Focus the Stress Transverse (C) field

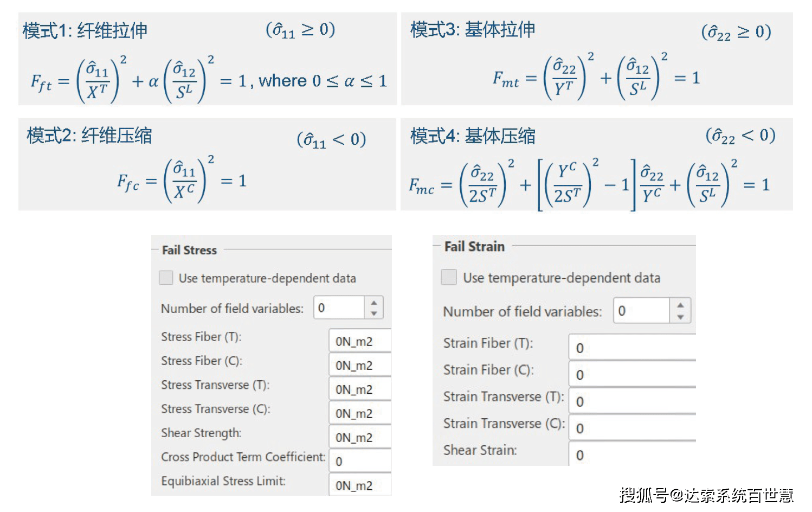click(x=360, y=413)
